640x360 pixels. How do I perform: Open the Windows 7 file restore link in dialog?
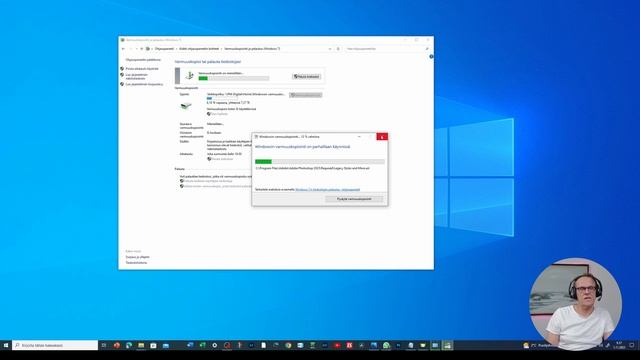tap(328, 189)
